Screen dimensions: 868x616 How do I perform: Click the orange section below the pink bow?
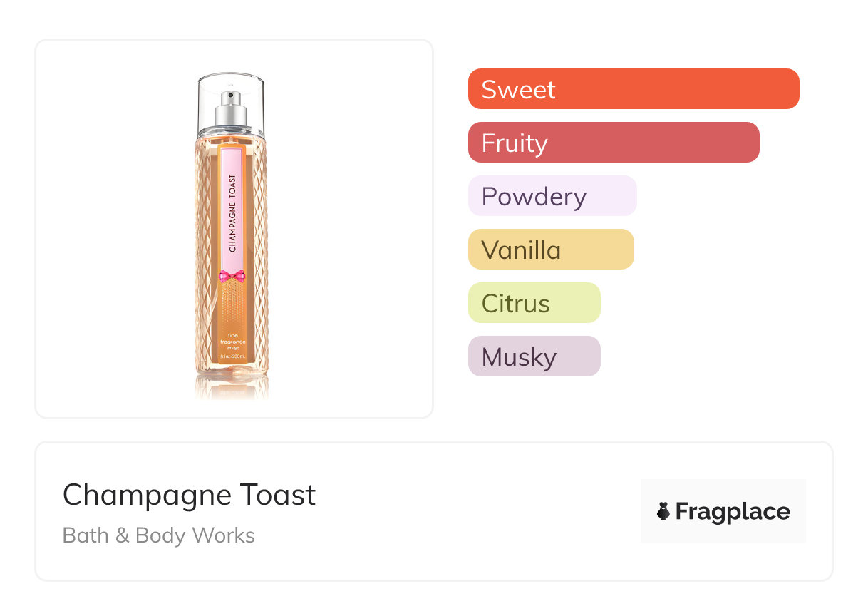(232, 307)
